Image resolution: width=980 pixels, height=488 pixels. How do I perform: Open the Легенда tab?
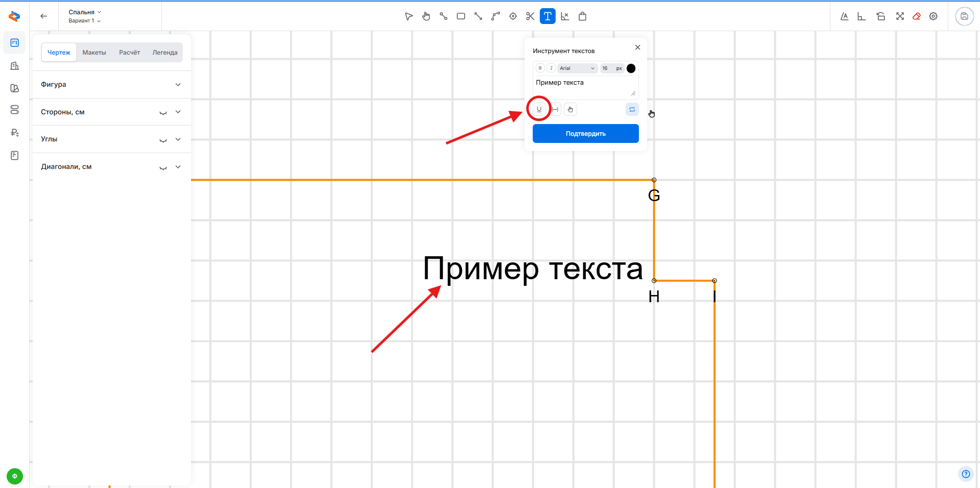coord(164,53)
